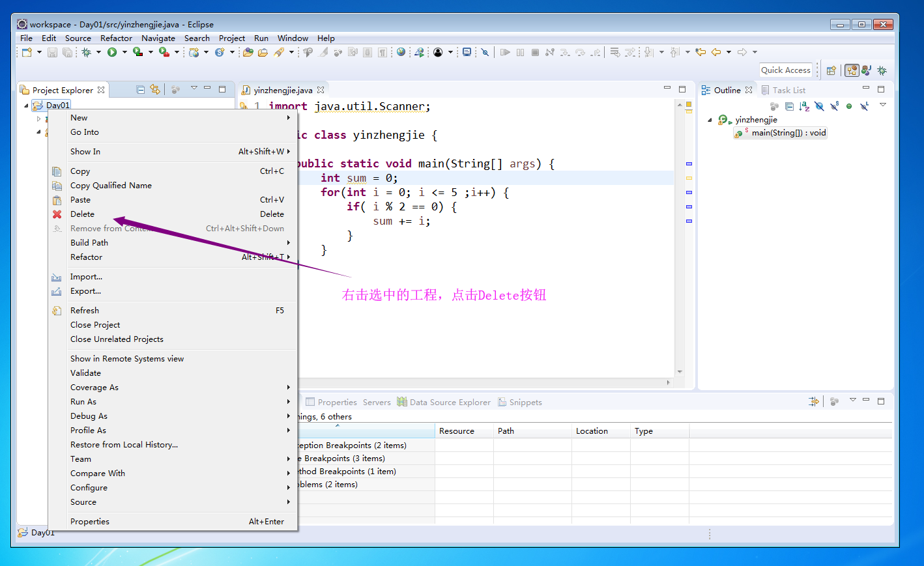The width and height of the screenshot is (924, 566).
Task: Open the Back history dropdown arrow
Action: [729, 52]
